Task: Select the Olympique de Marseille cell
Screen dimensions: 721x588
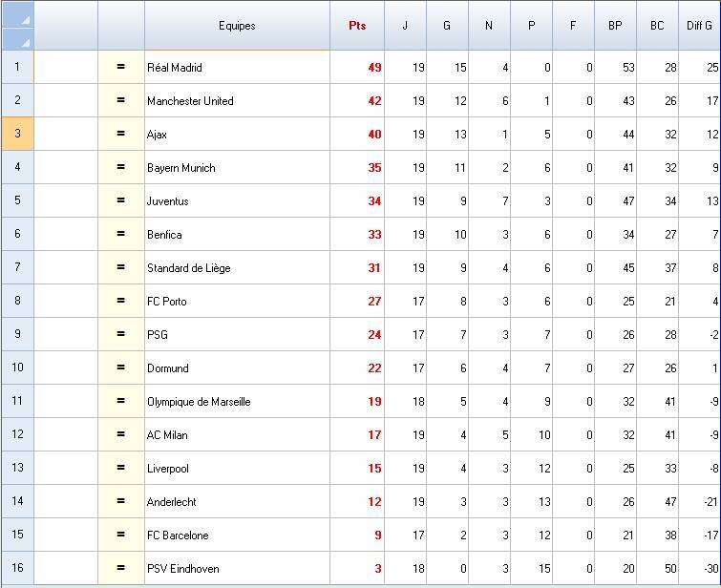Action: pos(199,401)
